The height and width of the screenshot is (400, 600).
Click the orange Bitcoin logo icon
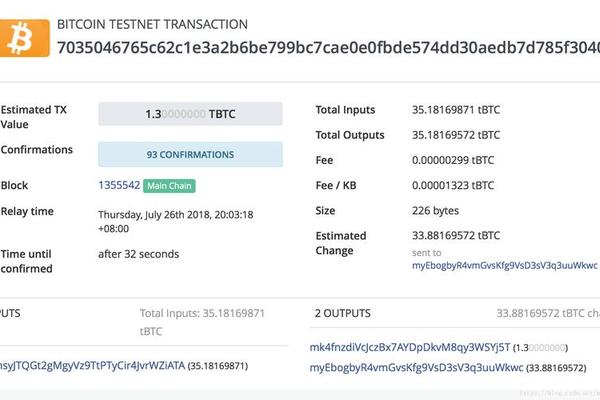[24, 38]
